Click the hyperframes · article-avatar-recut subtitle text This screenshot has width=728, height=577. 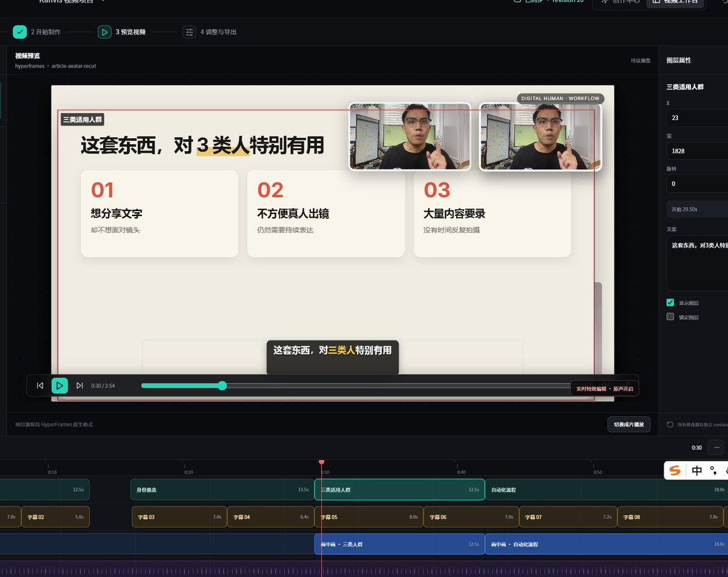tap(55, 66)
